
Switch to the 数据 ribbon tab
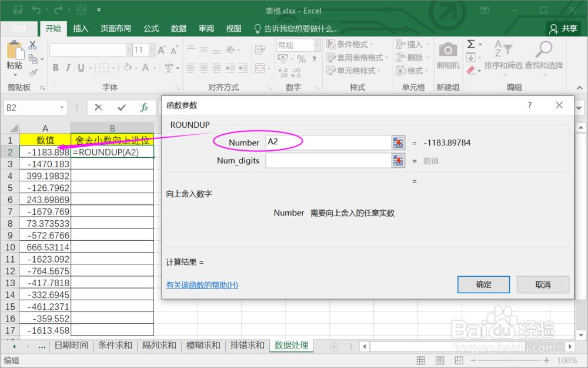pos(179,28)
